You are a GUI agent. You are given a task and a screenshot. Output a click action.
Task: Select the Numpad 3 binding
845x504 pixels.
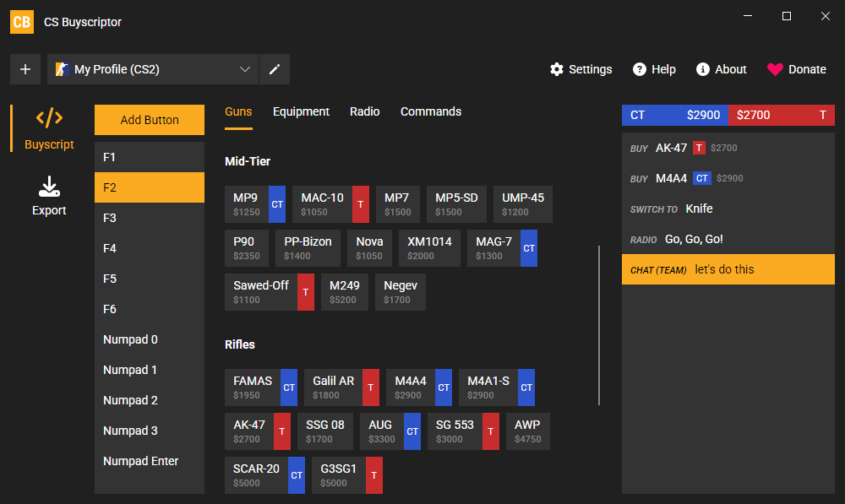coord(150,431)
